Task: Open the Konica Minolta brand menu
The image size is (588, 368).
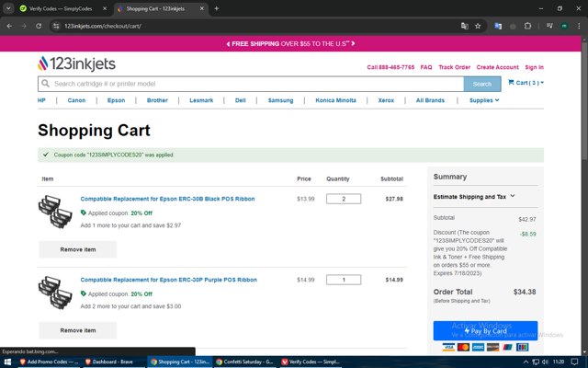Action: coord(335,100)
